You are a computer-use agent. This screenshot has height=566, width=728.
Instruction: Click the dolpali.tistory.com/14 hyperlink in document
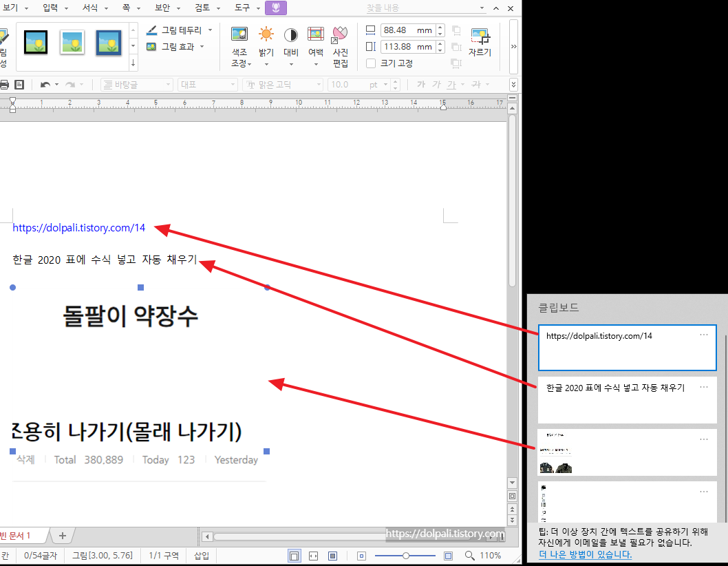point(78,227)
